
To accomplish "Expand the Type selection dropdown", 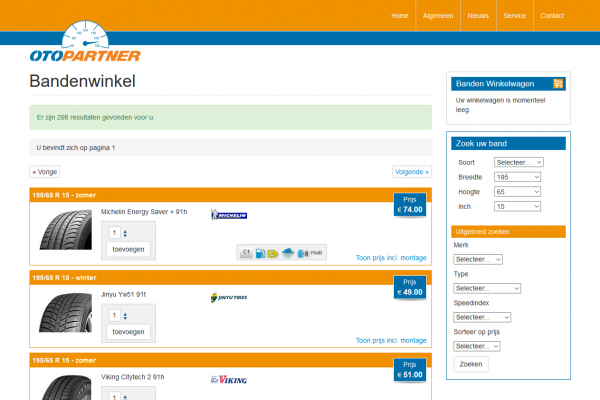I will (487, 288).
